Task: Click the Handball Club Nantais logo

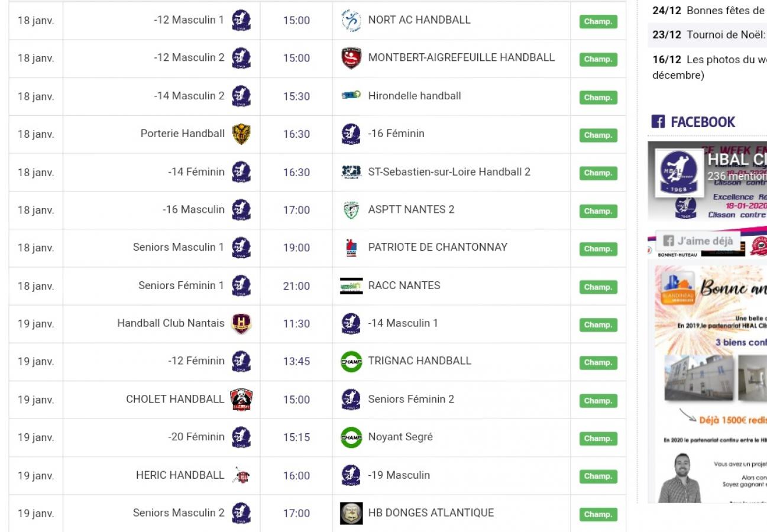Action: point(241,324)
